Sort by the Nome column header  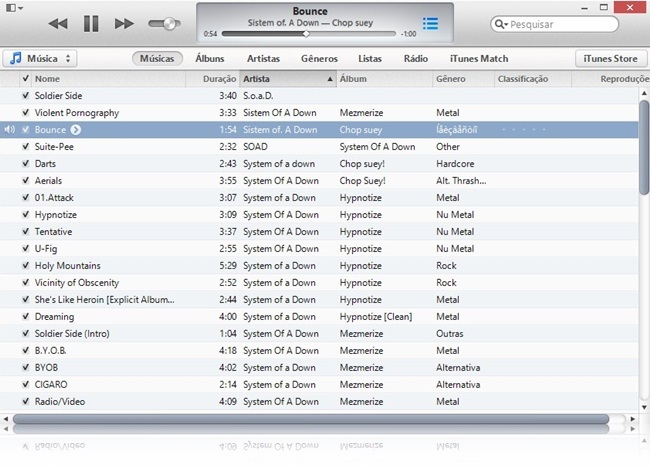109,79
